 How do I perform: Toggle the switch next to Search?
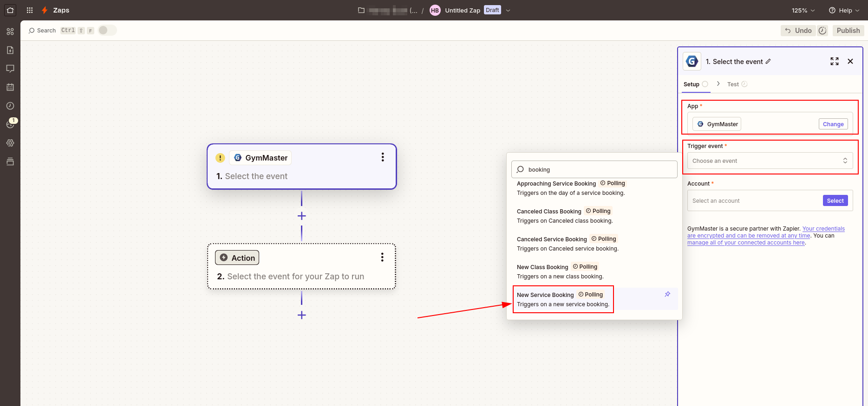pyautogui.click(x=107, y=30)
